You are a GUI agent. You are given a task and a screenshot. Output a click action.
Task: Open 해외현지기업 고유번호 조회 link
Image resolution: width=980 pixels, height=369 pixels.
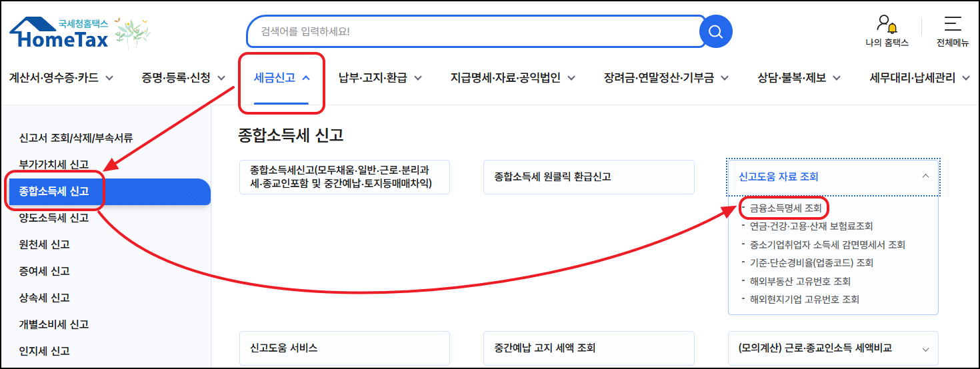805,299
